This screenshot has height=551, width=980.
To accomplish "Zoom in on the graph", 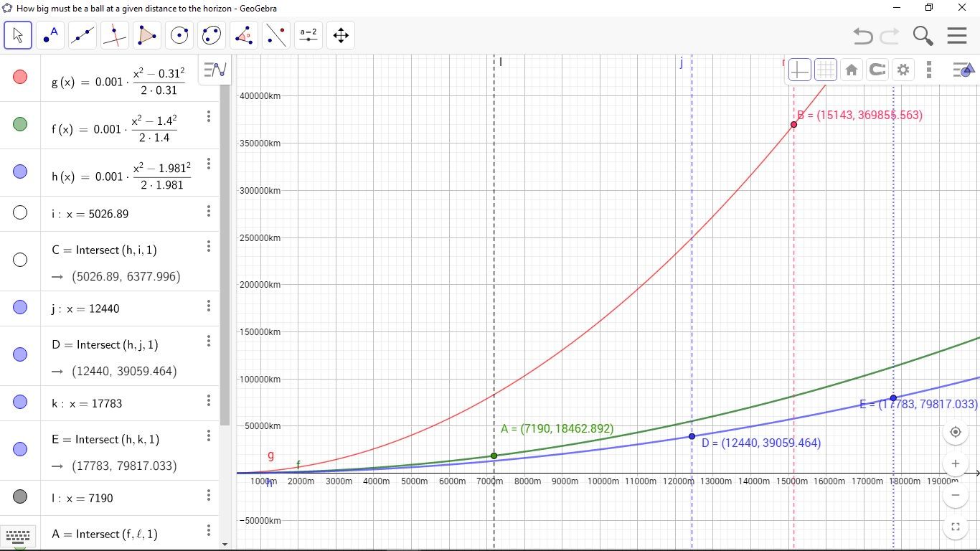I will pos(955,463).
